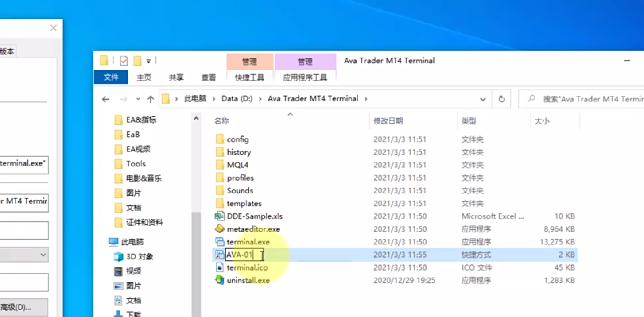The height and width of the screenshot is (317, 644).
Task: Click the navigation pane scrollbar up arrow
Action: tap(196, 119)
